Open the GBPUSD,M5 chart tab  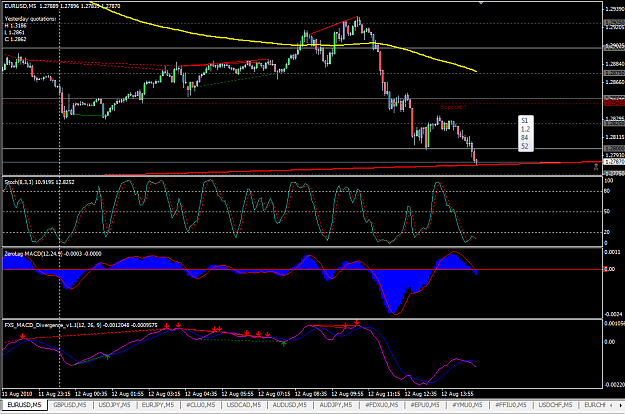pos(70,405)
